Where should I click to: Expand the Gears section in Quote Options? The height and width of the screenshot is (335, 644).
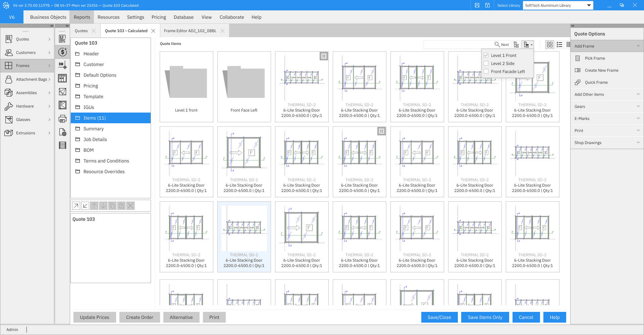click(606, 106)
